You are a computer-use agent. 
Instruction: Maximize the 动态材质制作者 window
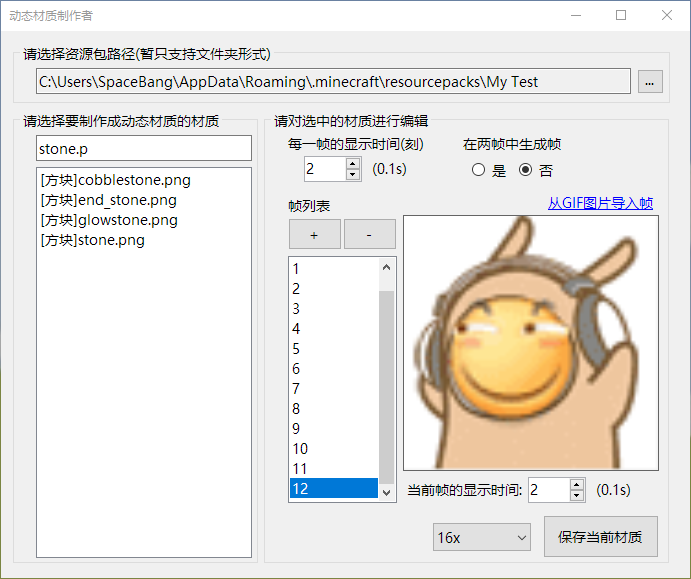point(621,15)
